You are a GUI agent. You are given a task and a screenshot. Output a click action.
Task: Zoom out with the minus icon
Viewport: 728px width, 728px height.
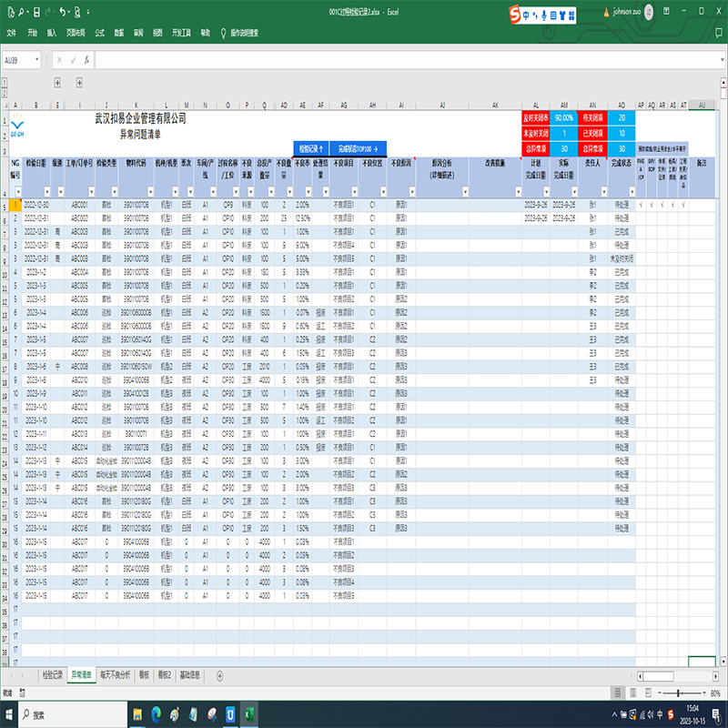[659, 693]
